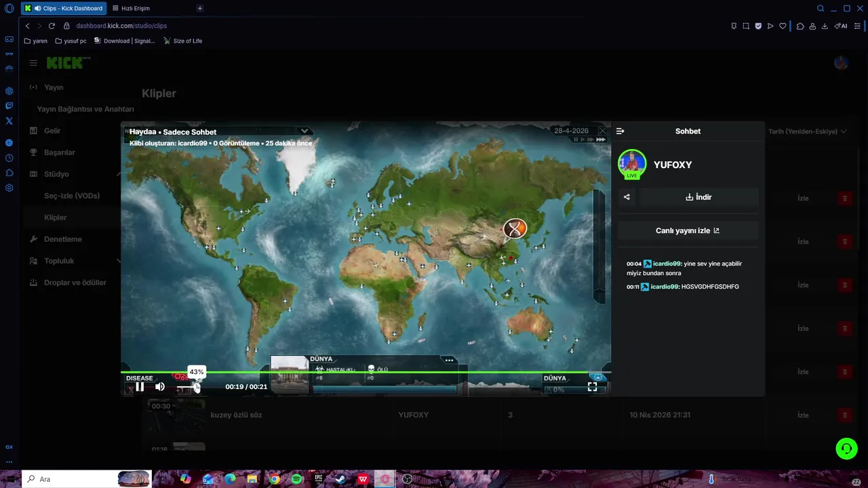Open the Gelir sidebar section
This screenshot has height=488, width=868.
point(52,131)
